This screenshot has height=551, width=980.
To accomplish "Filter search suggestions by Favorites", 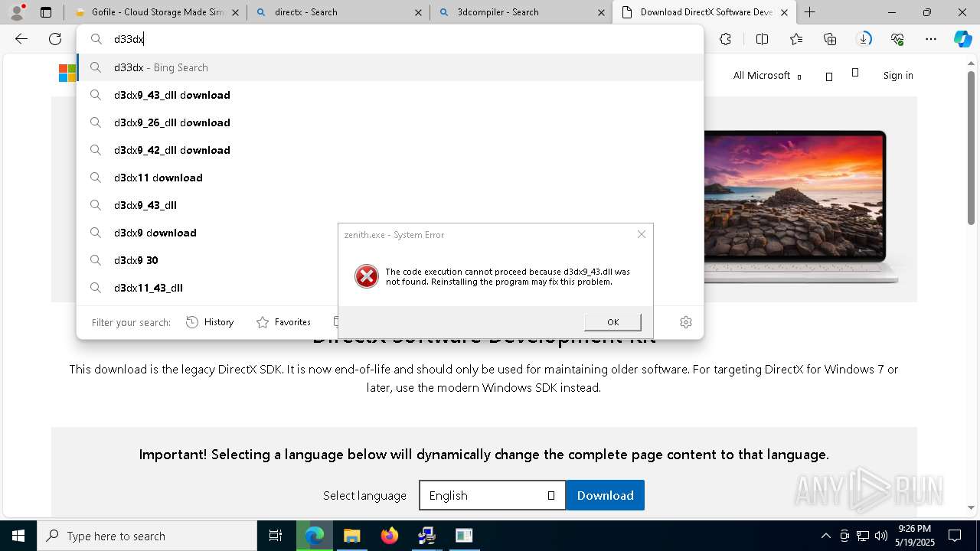I will click(284, 322).
